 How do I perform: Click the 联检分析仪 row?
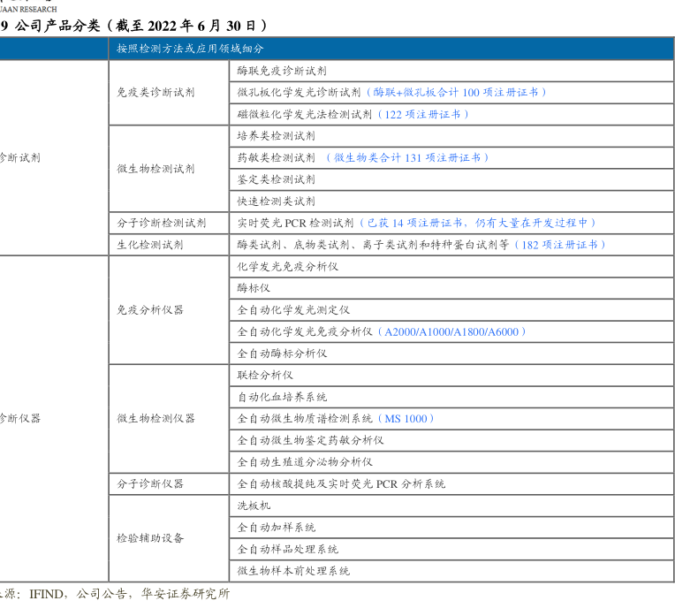coord(451,376)
